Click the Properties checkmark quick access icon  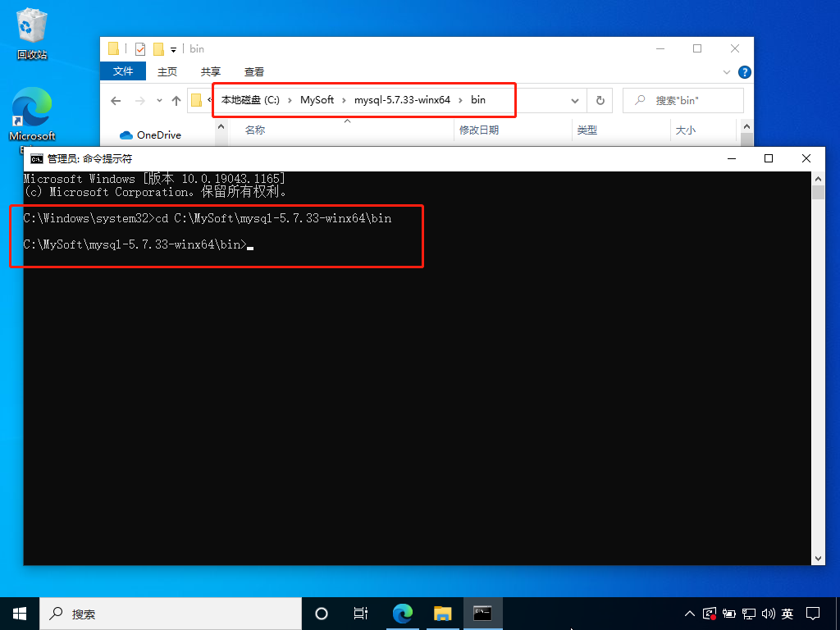pos(139,49)
